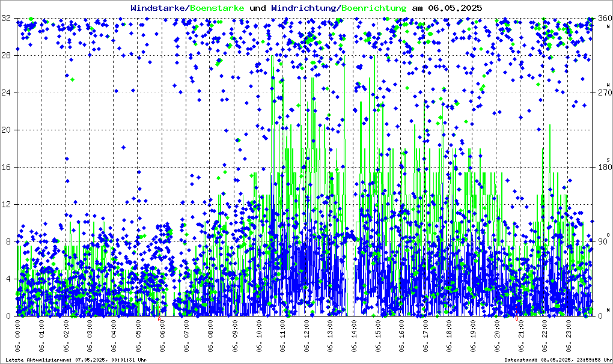Viewport: 613px width, 364px height.
Task: Click the '14:00' time axis label
Action: (x=354, y=329)
